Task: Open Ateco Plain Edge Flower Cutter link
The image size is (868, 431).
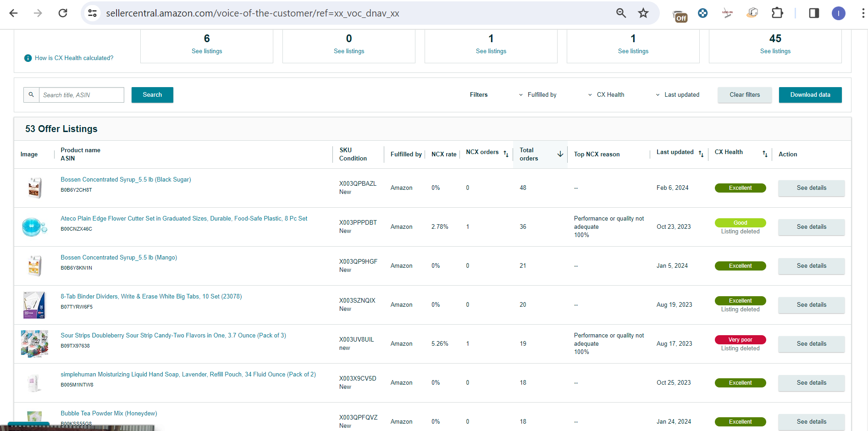Action: click(184, 219)
